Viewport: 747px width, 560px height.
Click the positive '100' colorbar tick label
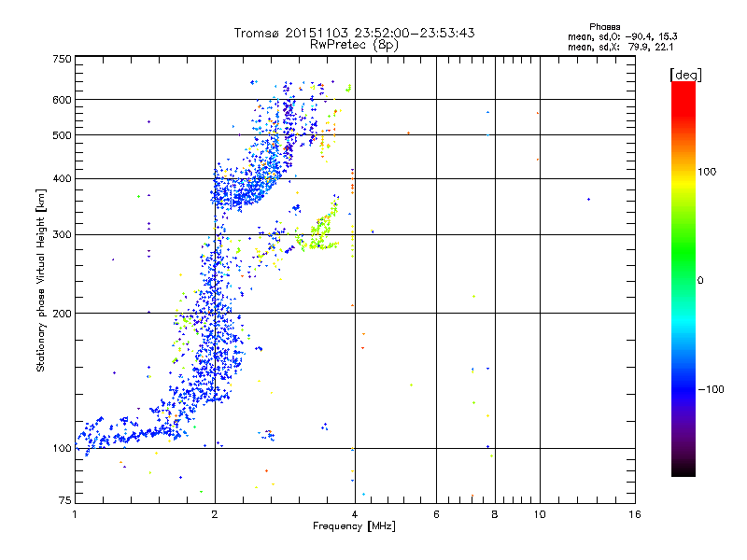pos(707,172)
